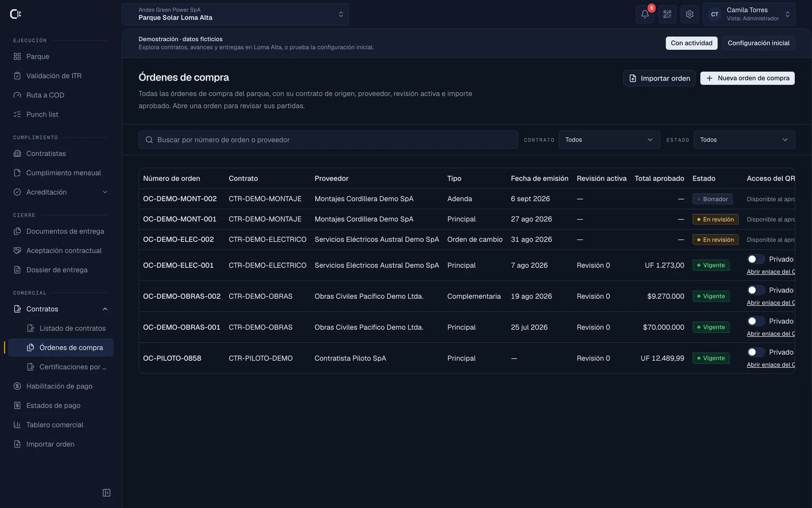Screen dimensions: 812x508
Task: Click total UF 12.489,99
Action: pos(662,358)
